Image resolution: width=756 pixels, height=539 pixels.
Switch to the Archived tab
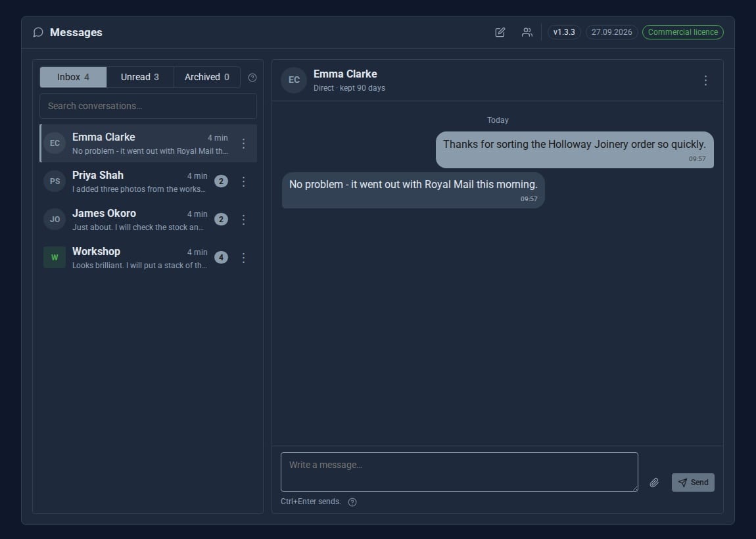click(x=207, y=77)
